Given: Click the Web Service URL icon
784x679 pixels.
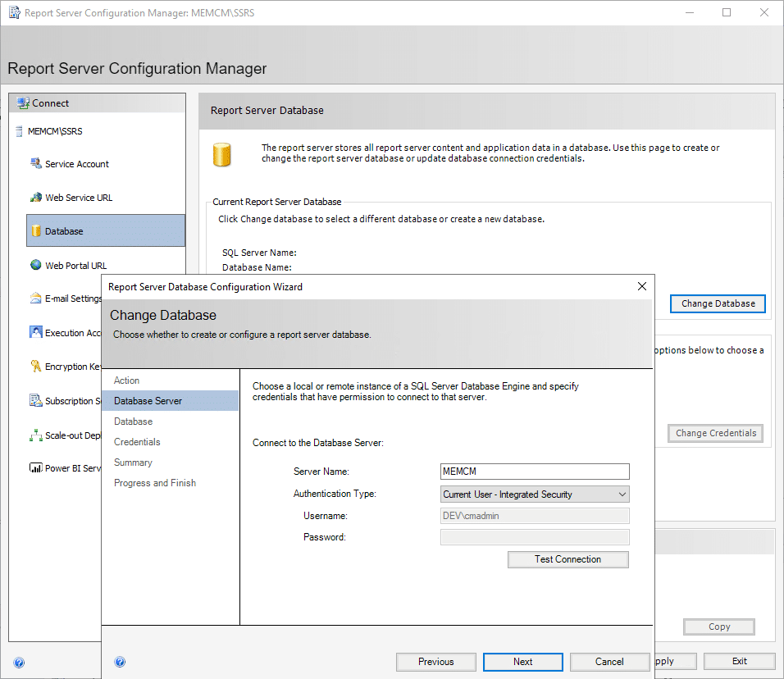Looking at the screenshot, I should tap(36, 198).
